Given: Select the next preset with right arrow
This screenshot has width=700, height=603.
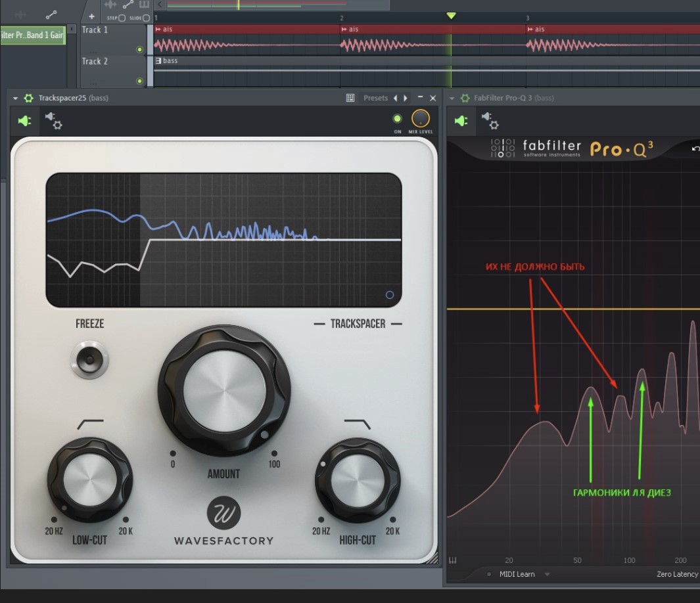Looking at the screenshot, I should 406,98.
